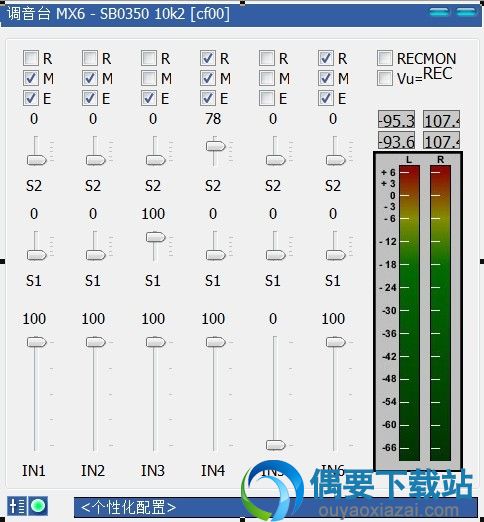
Task: Check the R box for the IN1 channel
Action: [x=31, y=58]
